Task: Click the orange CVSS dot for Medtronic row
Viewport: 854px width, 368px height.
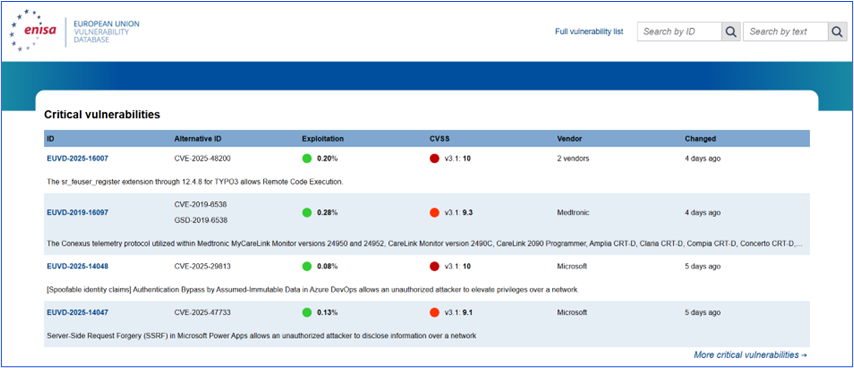Action: tap(435, 212)
